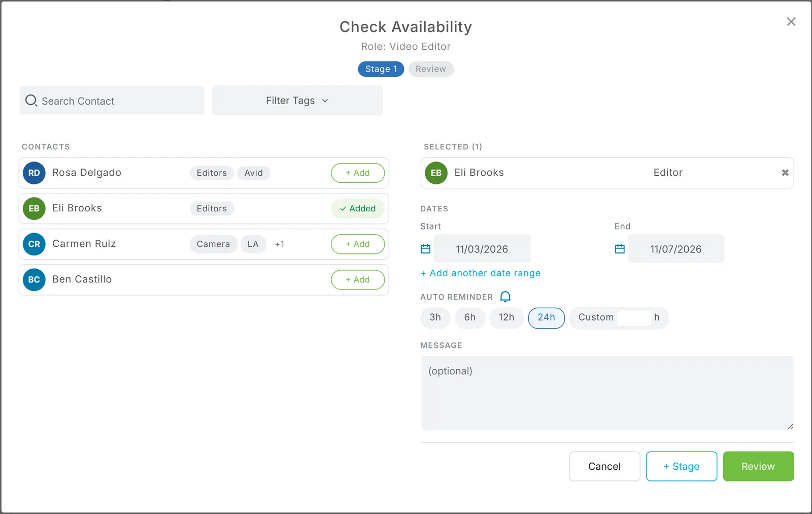812x514 pixels.
Task: Click the Editors tag on Eli Brooks
Action: 212,209
